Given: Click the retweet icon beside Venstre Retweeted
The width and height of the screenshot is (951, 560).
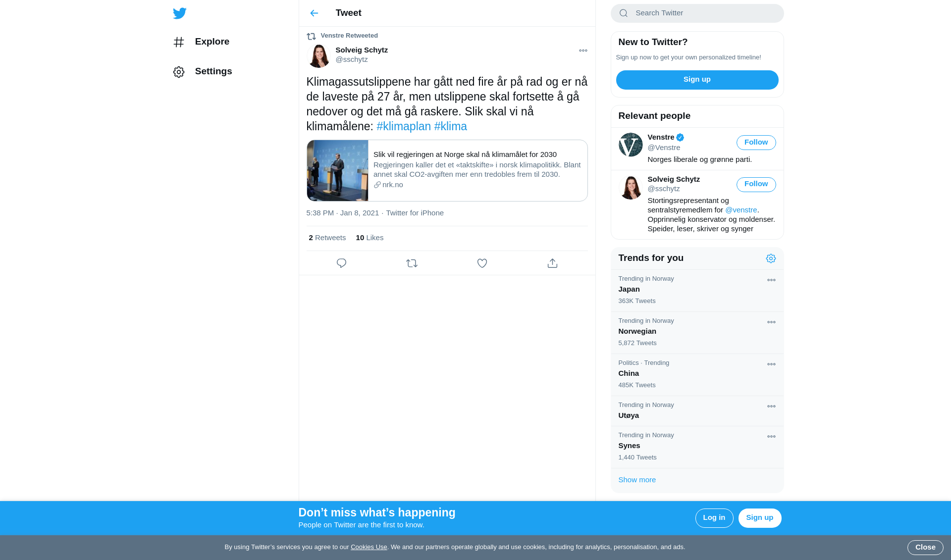Looking at the screenshot, I should 311,36.
